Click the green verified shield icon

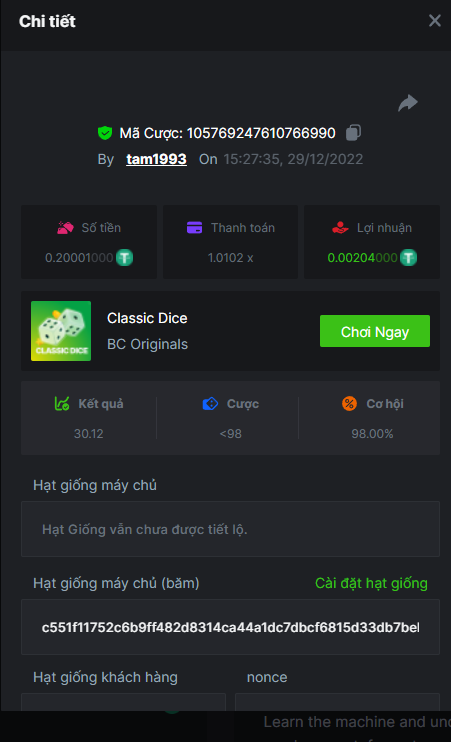tap(105, 133)
